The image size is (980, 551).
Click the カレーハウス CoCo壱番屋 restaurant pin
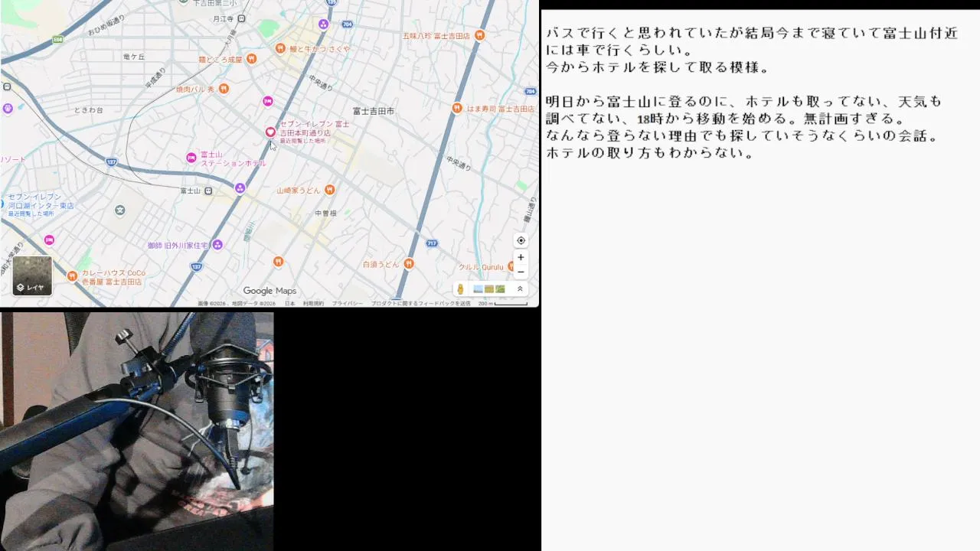72,275
